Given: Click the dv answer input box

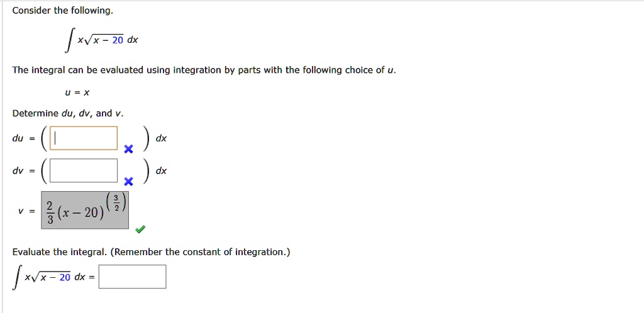Looking at the screenshot, I should [84, 170].
